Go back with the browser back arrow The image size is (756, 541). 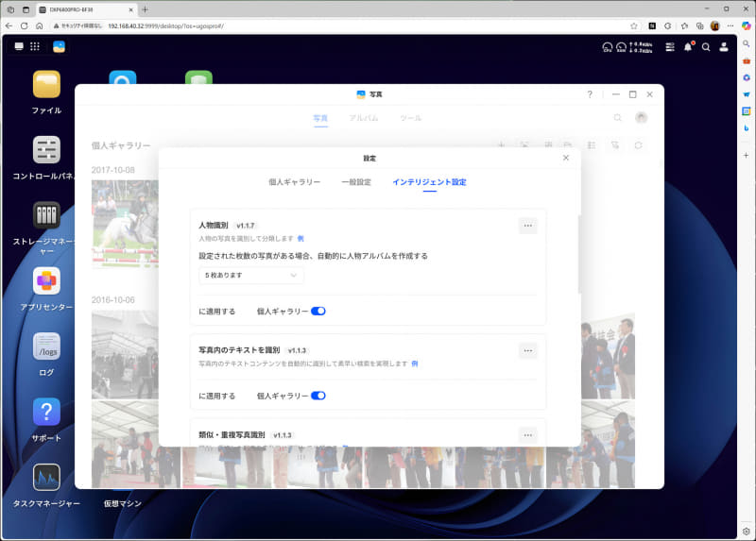point(9,26)
